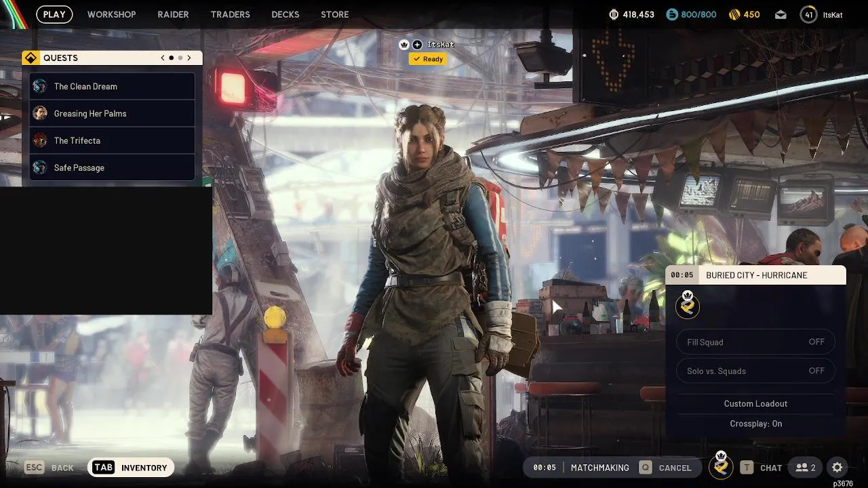This screenshot has height=488, width=868.
Task: Click the 00:05 timer in matchmaking panel header
Action: tap(682, 275)
